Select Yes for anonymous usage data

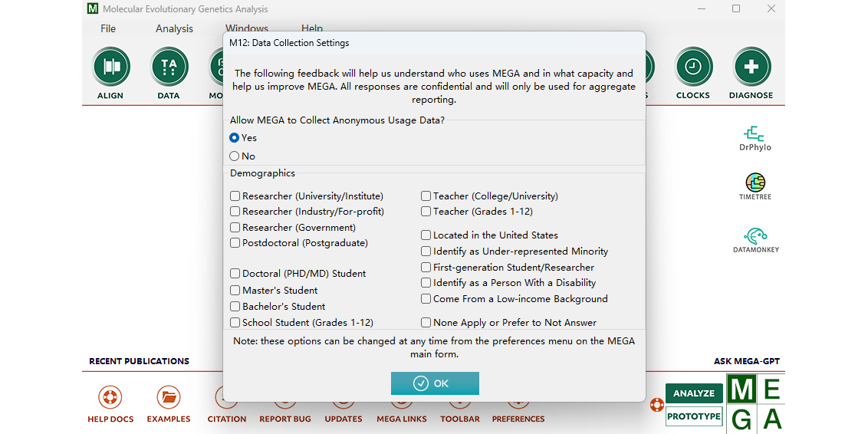pyautogui.click(x=235, y=138)
